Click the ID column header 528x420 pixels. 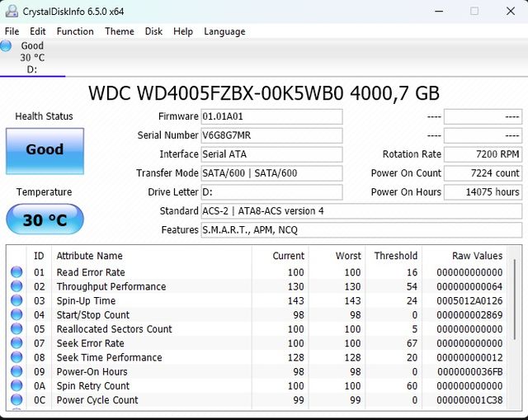click(39, 256)
